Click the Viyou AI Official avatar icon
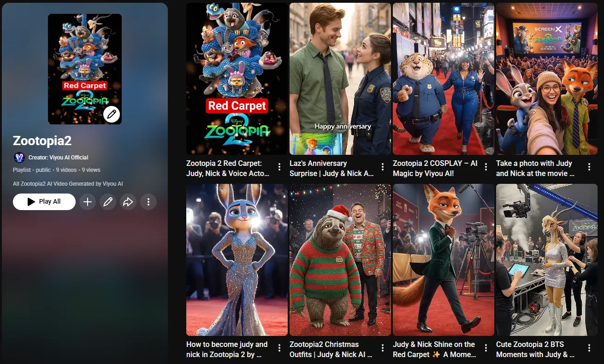 [19, 158]
